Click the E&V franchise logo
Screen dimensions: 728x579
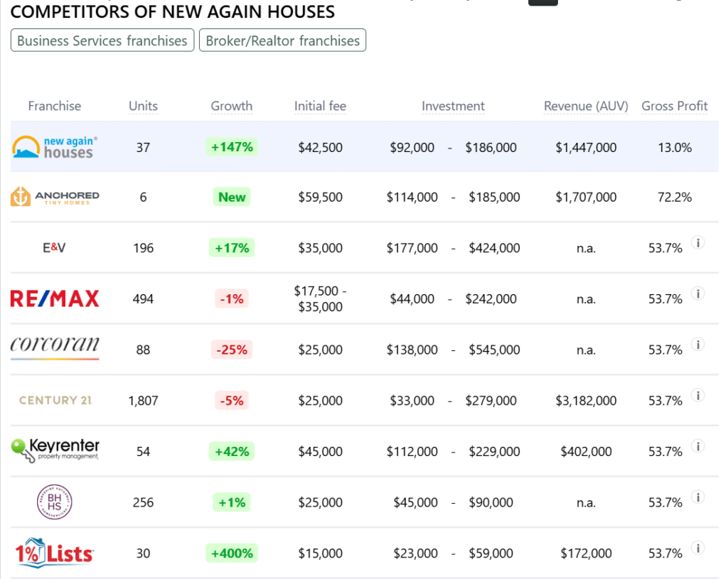54,248
